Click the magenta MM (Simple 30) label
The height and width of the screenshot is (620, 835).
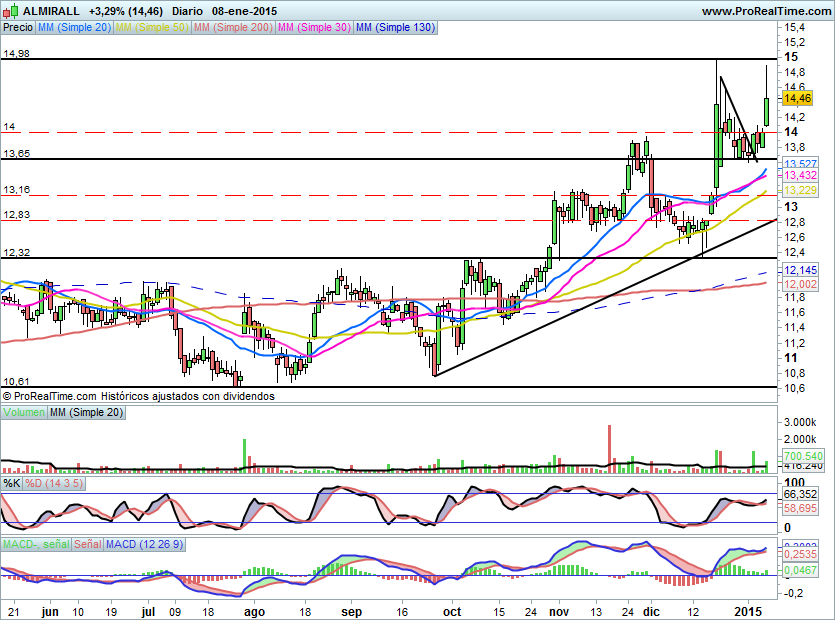tap(313, 28)
